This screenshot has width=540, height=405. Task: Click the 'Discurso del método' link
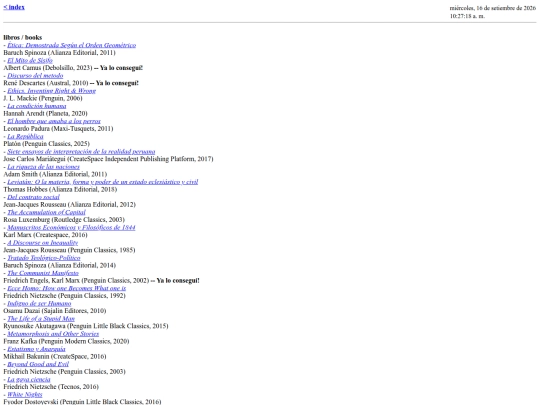(x=35, y=75)
